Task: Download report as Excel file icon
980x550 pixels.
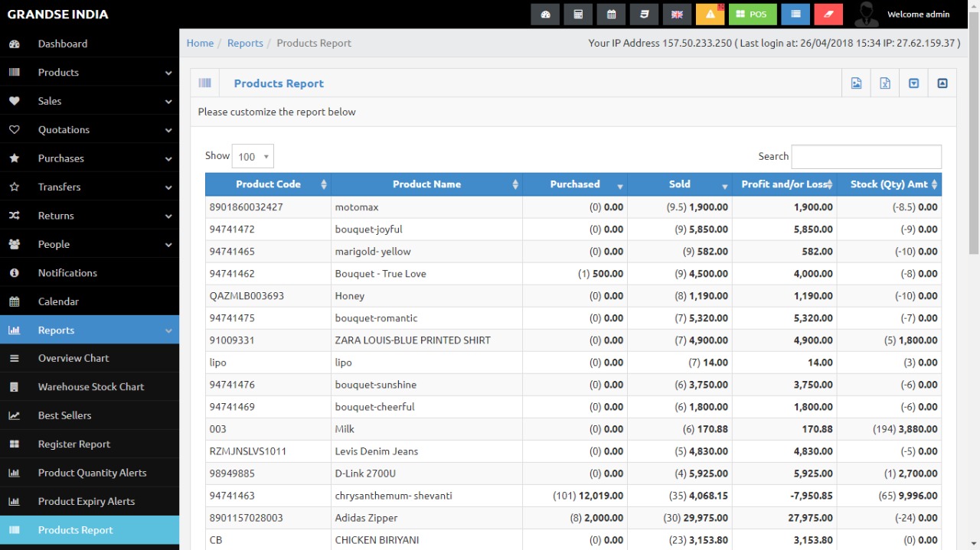Action: tap(885, 83)
